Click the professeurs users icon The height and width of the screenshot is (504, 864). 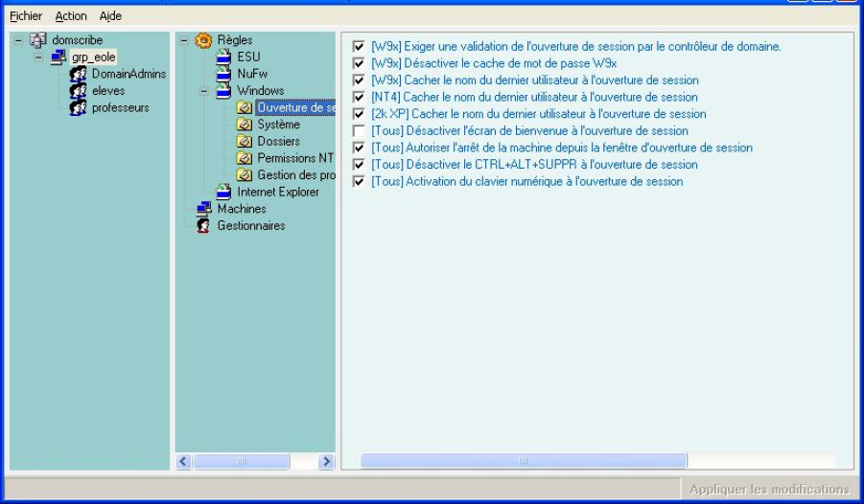pos(79,108)
